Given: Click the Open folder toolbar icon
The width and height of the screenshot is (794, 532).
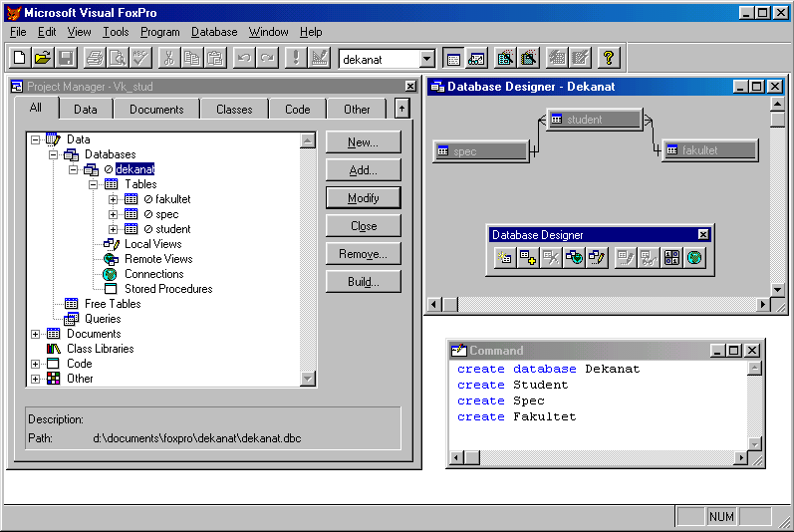Looking at the screenshot, I should (43, 58).
